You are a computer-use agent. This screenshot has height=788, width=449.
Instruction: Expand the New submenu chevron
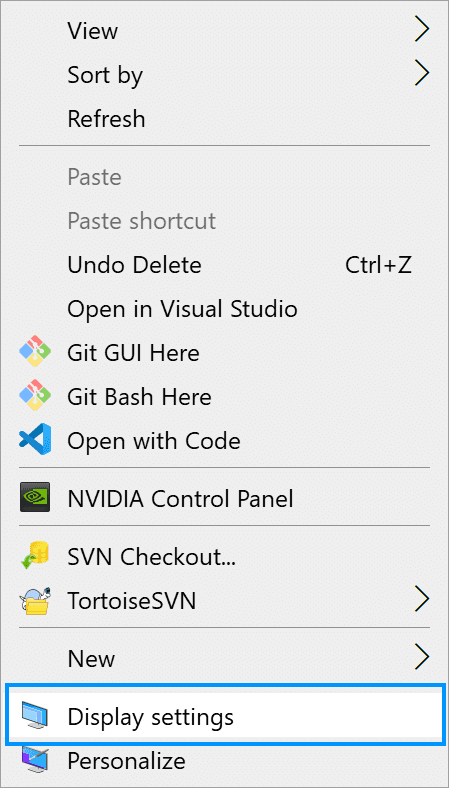tap(421, 658)
